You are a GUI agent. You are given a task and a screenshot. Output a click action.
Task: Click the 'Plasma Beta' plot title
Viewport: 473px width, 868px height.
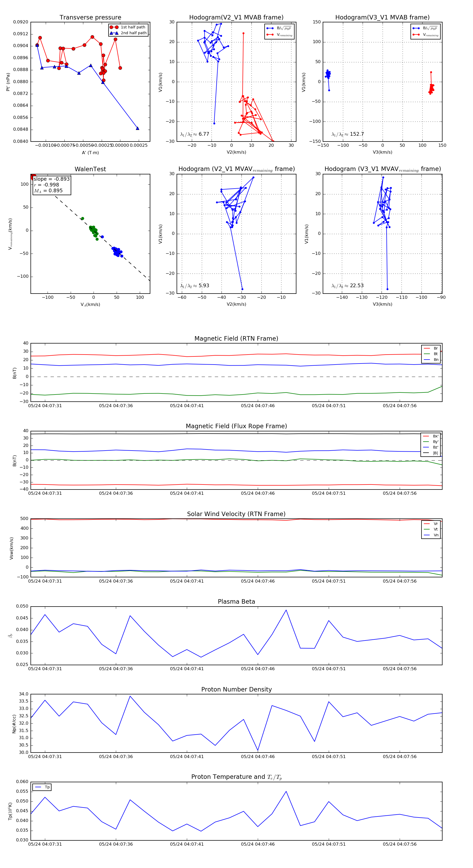236,602
